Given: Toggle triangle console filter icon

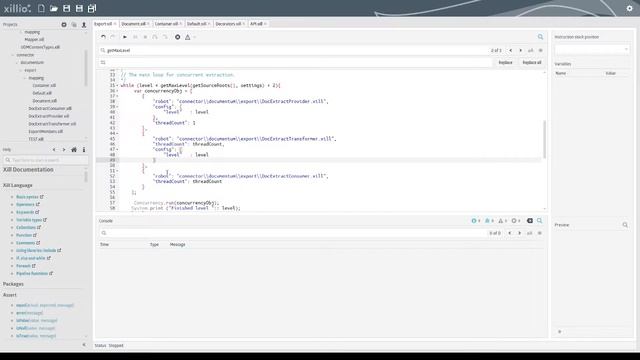Looking at the screenshot, I should [501, 221].
